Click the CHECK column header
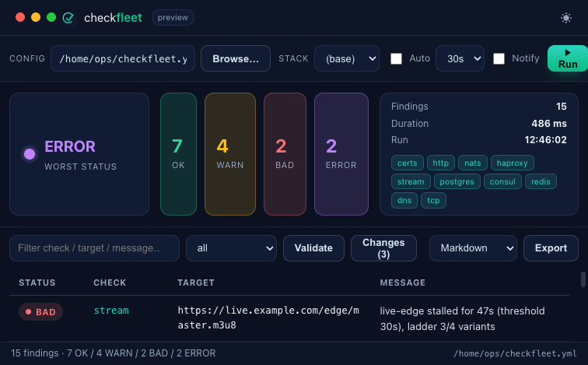588x365 pixels. [110, 283]
